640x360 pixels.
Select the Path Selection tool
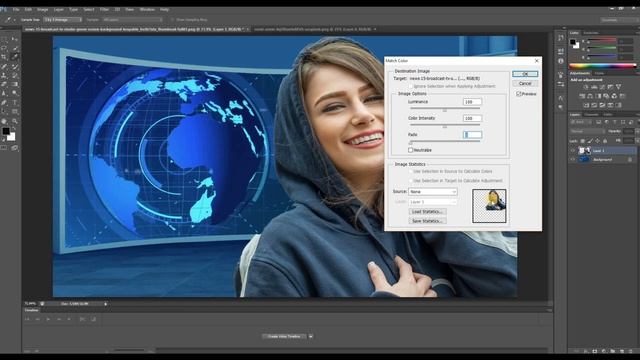point(4,111)
